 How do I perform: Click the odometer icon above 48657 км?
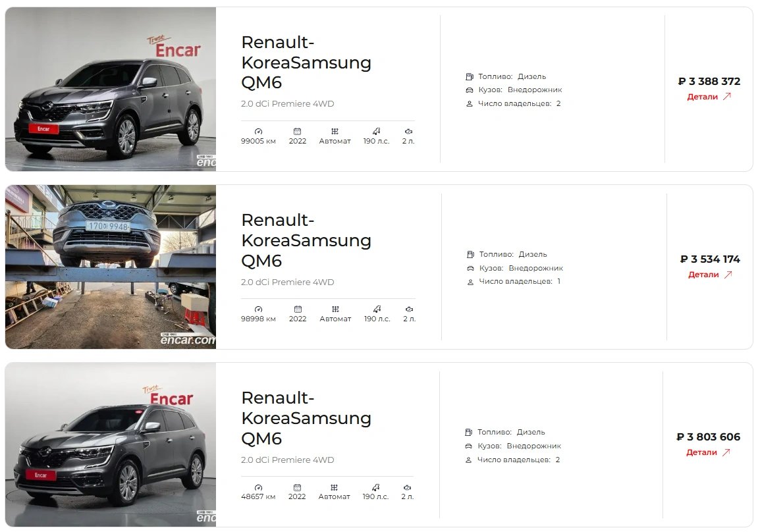(258, 487)
